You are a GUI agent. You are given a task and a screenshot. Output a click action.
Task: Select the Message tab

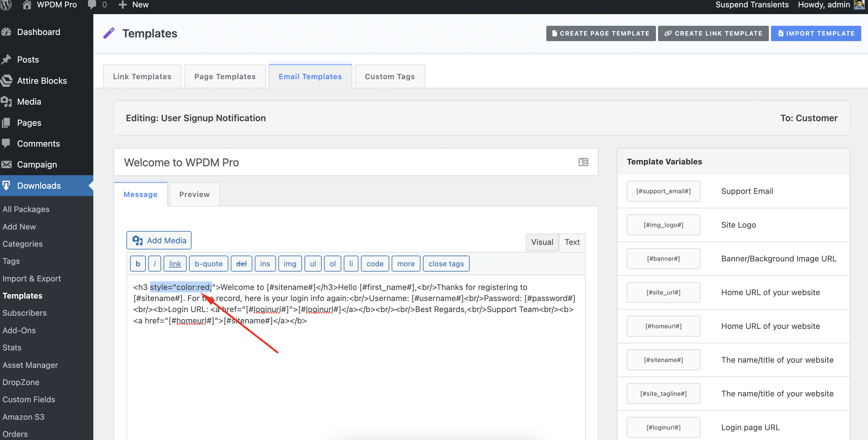[x=141, y=195]
